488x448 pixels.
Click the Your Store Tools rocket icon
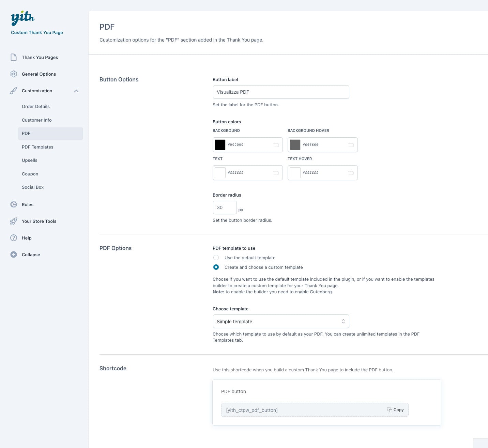tap(14, 221)
